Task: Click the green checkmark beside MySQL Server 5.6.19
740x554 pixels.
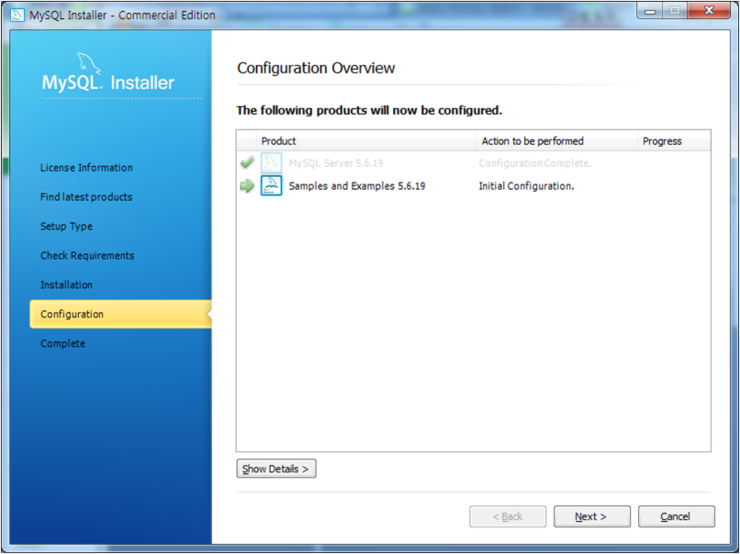Action: tap(247, 163)
